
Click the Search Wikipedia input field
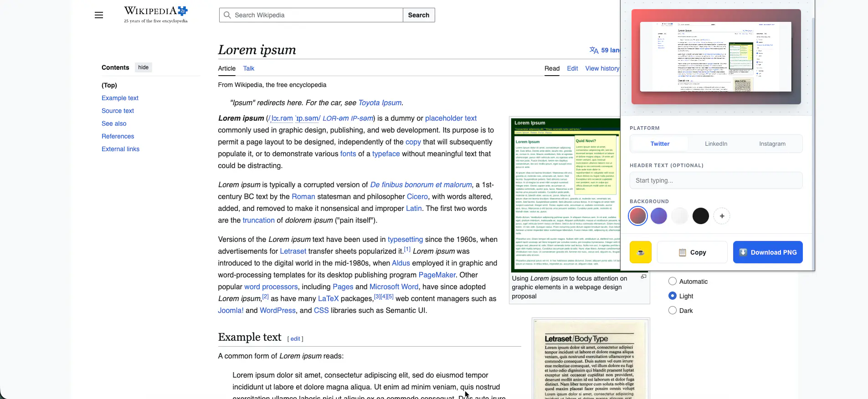311,15
